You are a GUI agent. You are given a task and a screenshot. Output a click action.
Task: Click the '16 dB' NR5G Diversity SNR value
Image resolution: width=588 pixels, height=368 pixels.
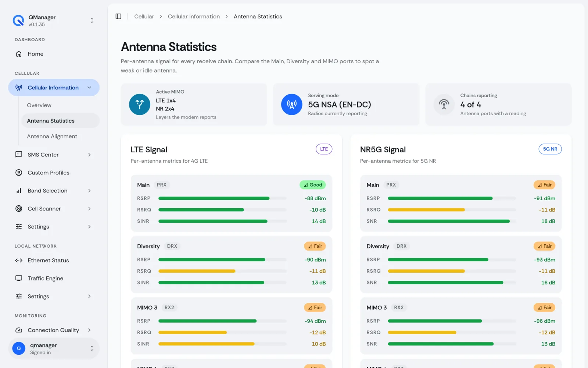tap(548, 283)
